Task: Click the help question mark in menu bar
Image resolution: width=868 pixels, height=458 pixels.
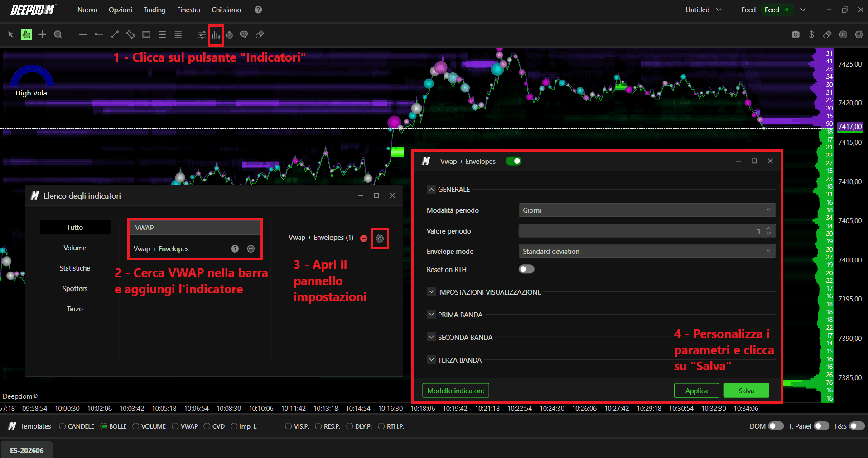Action: 258,10
